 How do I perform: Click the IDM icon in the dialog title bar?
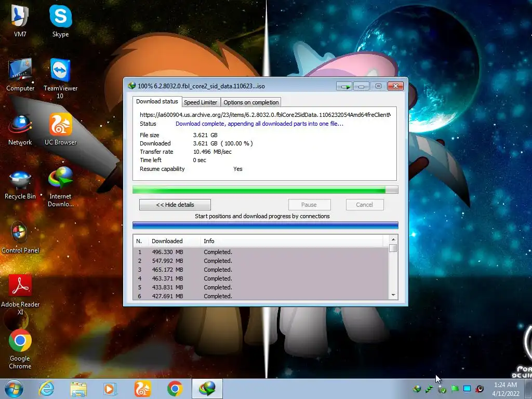[x=131, y=86]
